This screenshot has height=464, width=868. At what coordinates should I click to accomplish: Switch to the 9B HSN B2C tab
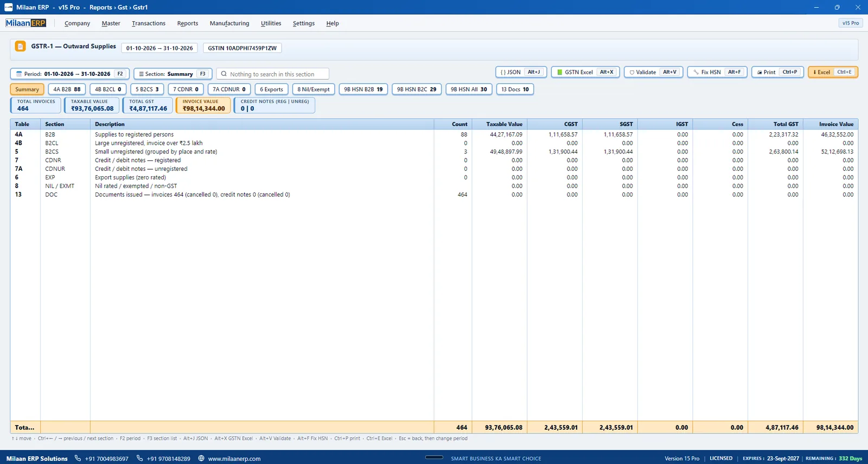pyautogui.click(x=417, y=89)
